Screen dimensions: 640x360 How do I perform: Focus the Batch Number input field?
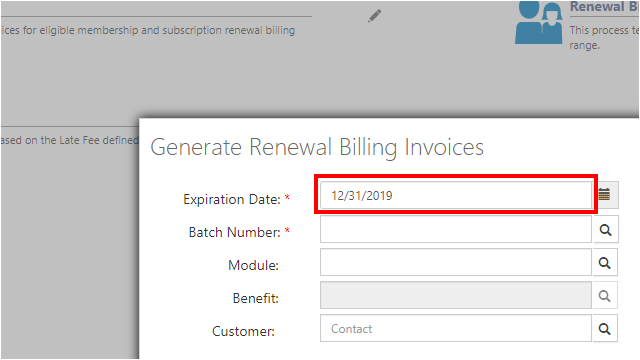tap(456, 229)
